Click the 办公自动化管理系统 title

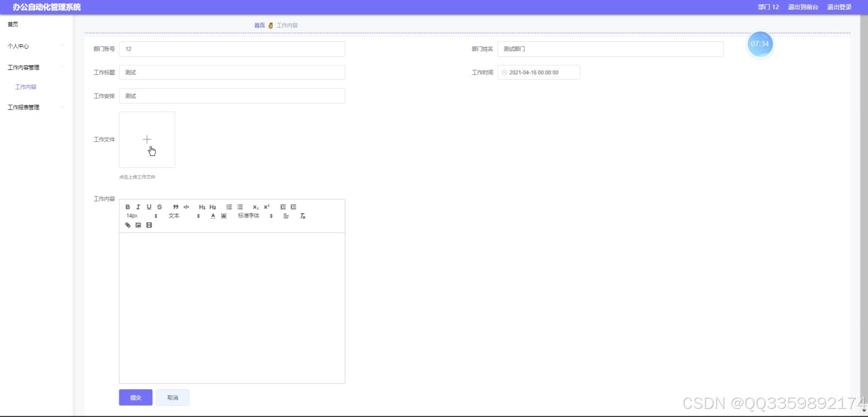pyautogui.click(x=47, y=7)
